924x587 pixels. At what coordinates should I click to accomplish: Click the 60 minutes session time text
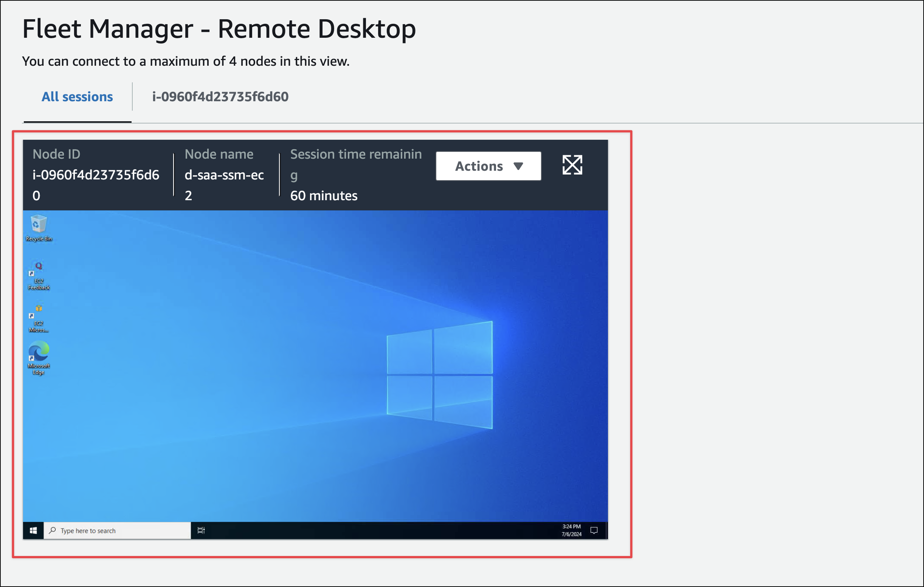coord(324,196)
